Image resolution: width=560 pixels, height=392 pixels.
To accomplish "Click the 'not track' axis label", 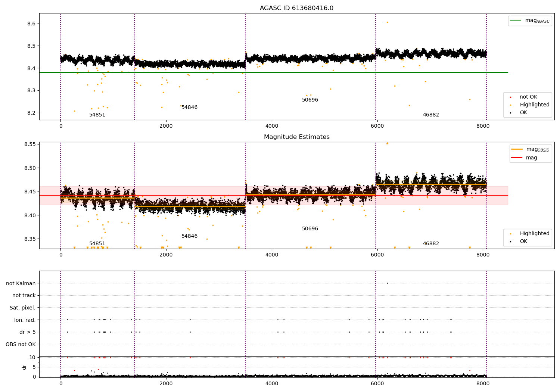I will pos(24,296).
